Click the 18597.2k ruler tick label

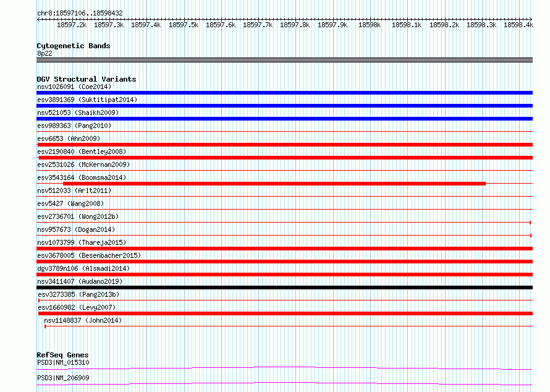[x=72, y=25]
